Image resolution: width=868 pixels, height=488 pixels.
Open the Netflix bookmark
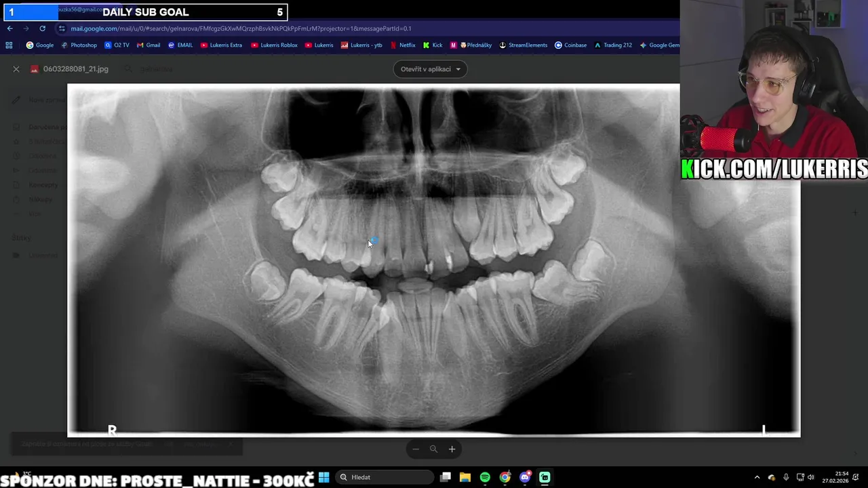click(403, 45)
